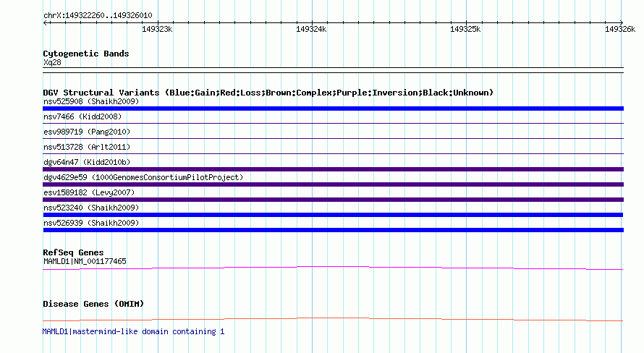644x353 pixels.
Task: Click the 149326k ruler tick label
Action: [620, 29]
